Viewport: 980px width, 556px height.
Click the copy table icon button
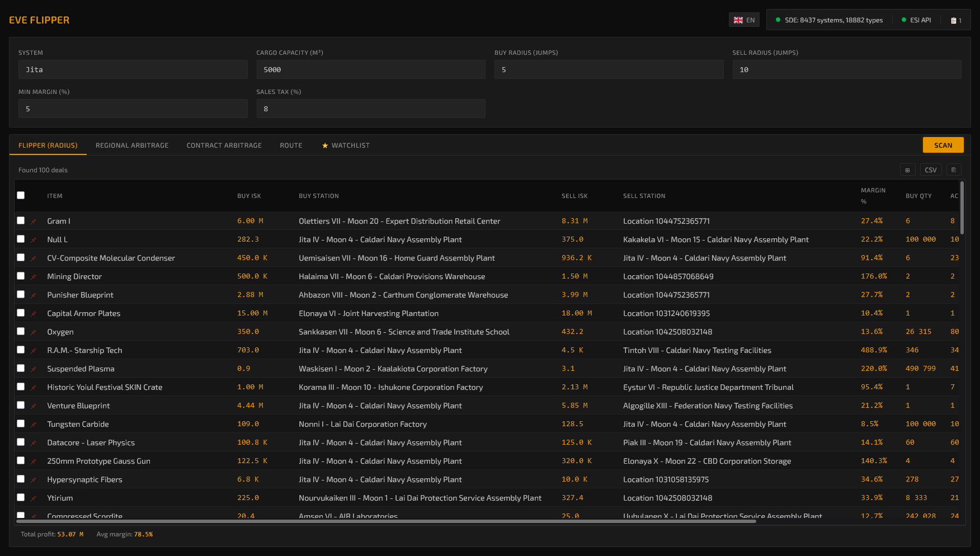pos(954,170)
